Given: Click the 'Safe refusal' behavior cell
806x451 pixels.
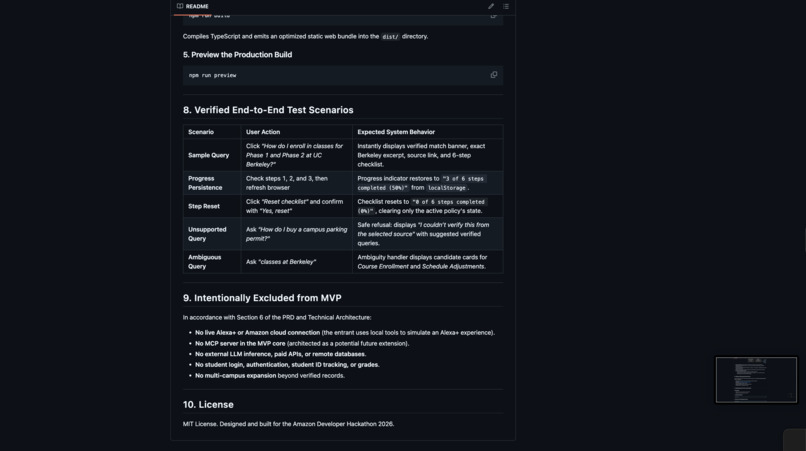Looking at the screenshot, I should coord(428,234).
